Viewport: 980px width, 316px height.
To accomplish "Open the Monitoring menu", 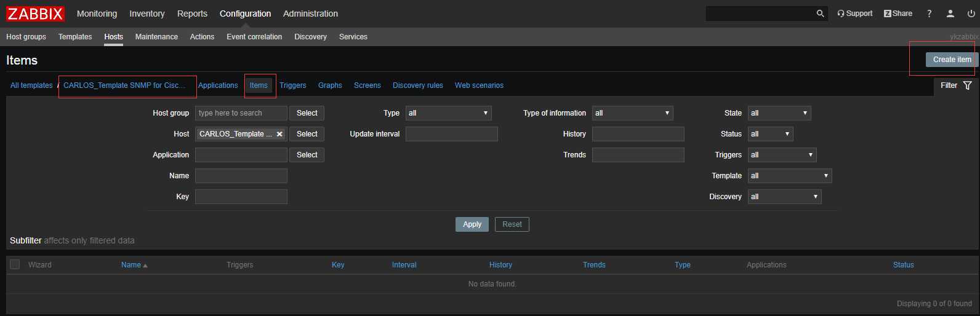I will tap(97, 14).
